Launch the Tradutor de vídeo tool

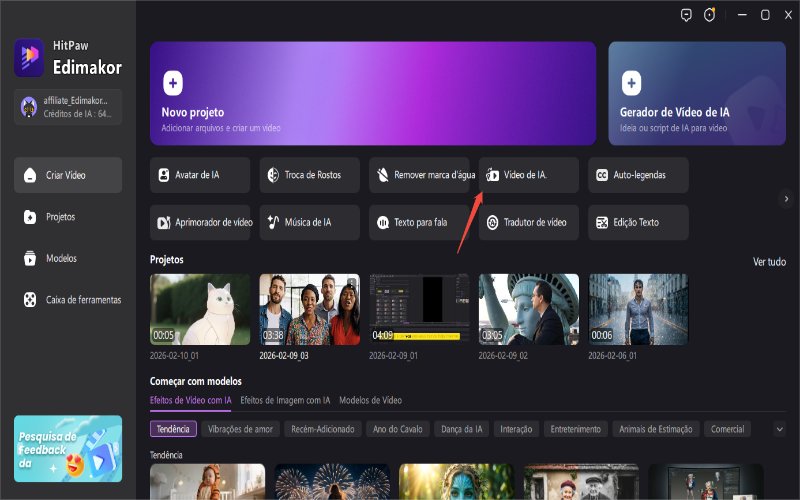pyautogui.click(x=529, y=222)
